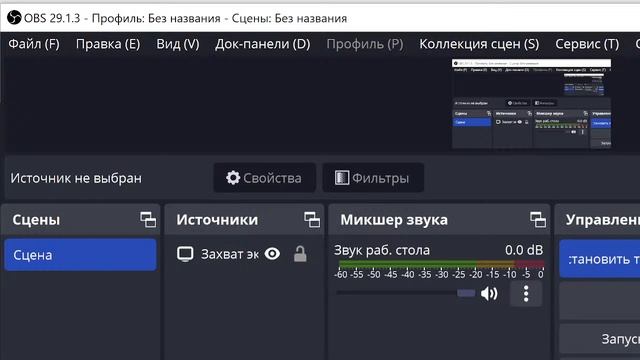Click the Фильтры filters button
Viewport: 640px width, 360px height.
[x=373, y=178]
